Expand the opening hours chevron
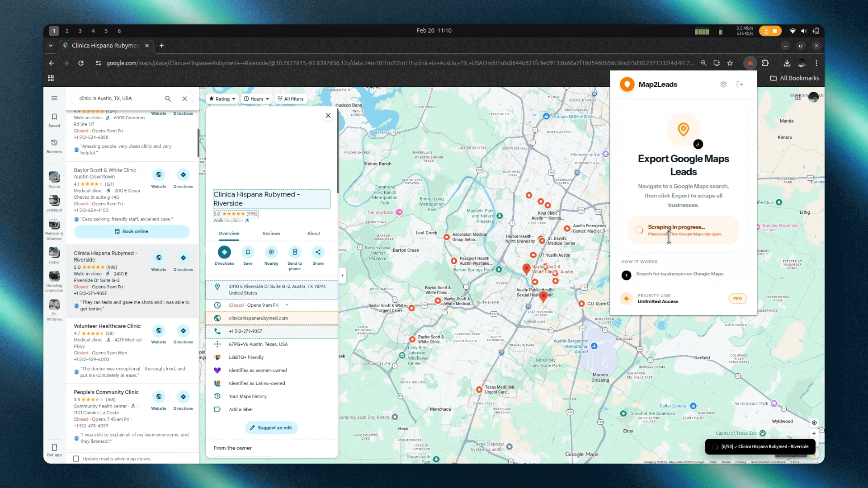Image resolution: width=868 pixels, height=488 pixels. click(x=287, y=305)
